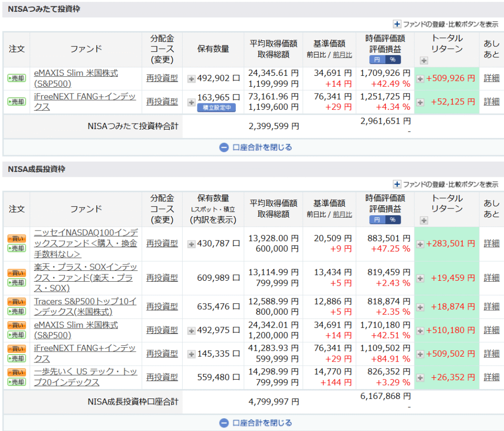This screenshot has height=431, width=504.
Task: Click 売却 button for 一歩先いく USテック fund
Action: pyautogui.click(x=17, y=382)
